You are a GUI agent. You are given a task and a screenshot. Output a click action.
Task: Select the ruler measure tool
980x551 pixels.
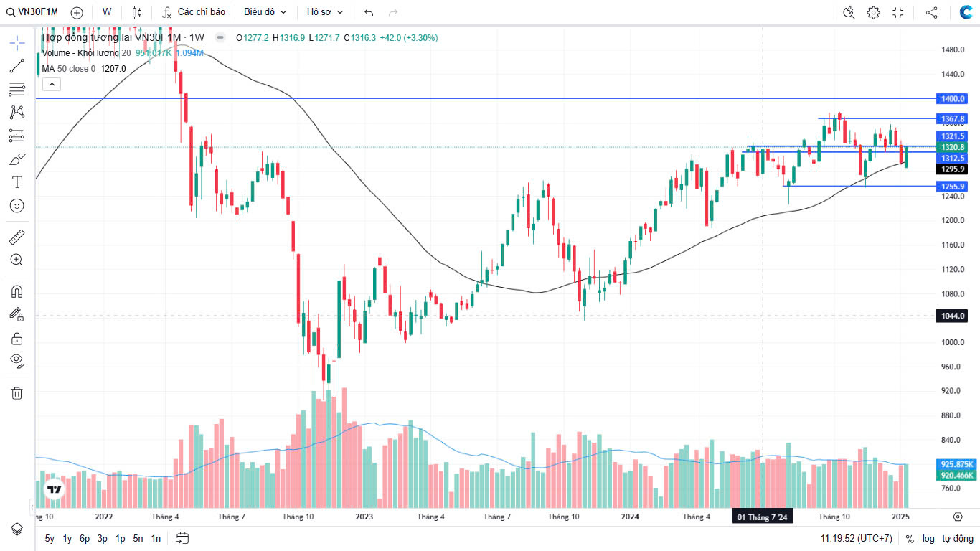17,236
